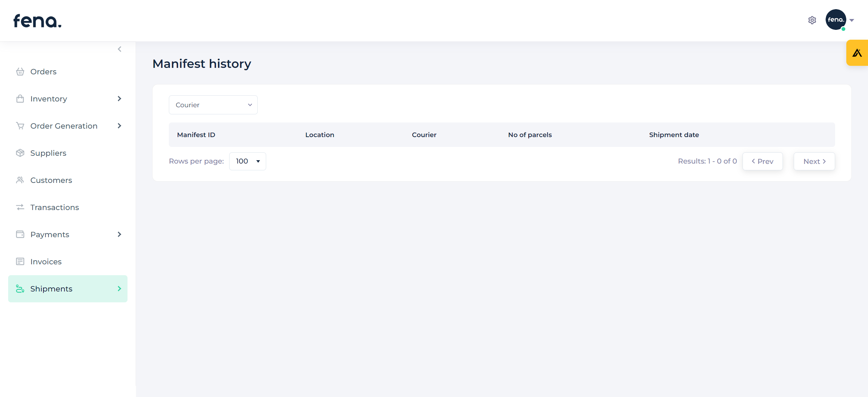The height and width of the screenshot is (397, 868).
Task: Change rows per page from 100
Action: pos(248,161)
